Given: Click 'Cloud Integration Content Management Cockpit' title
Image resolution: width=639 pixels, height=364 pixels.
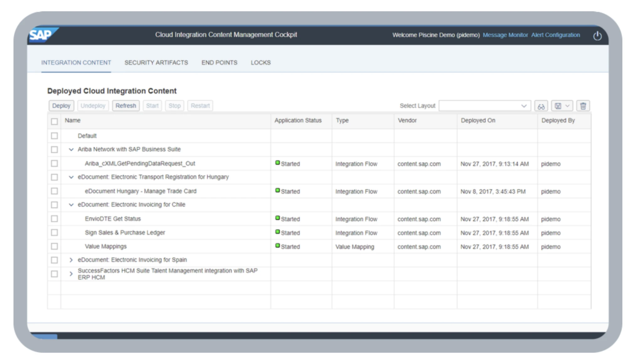Looking at the screenshot, I should tap(226, 35).
